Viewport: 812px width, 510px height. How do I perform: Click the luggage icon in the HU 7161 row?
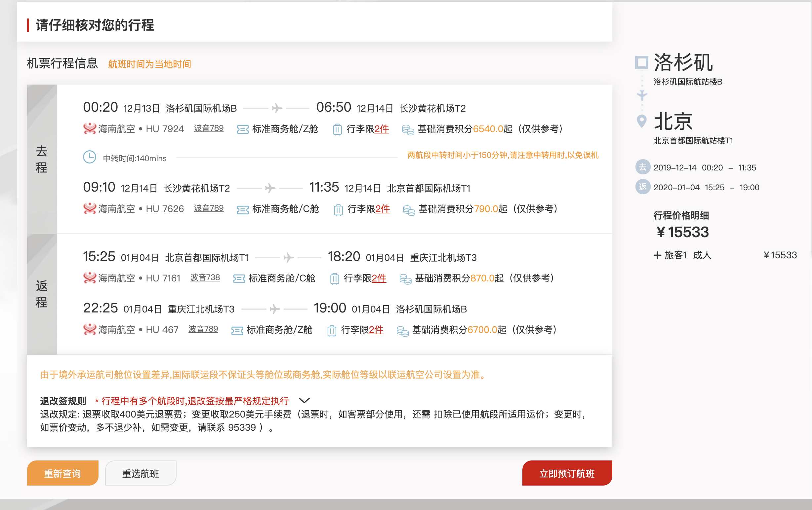[x=335, y=279]
